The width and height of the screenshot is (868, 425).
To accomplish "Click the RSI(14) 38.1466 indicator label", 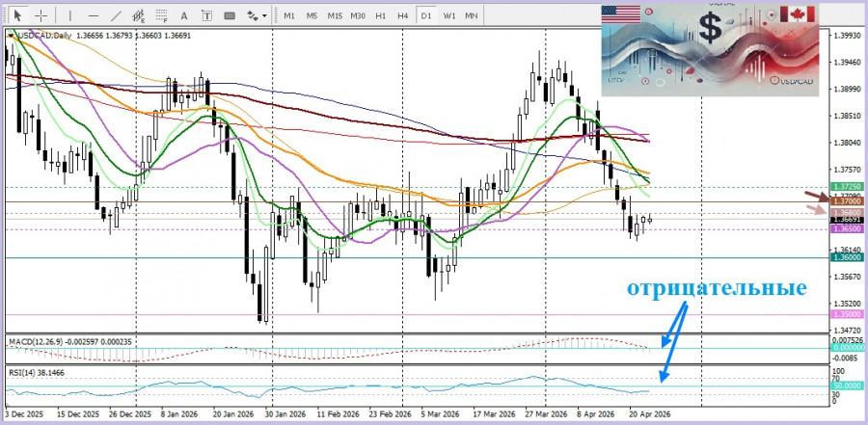I will click(36, 373).
